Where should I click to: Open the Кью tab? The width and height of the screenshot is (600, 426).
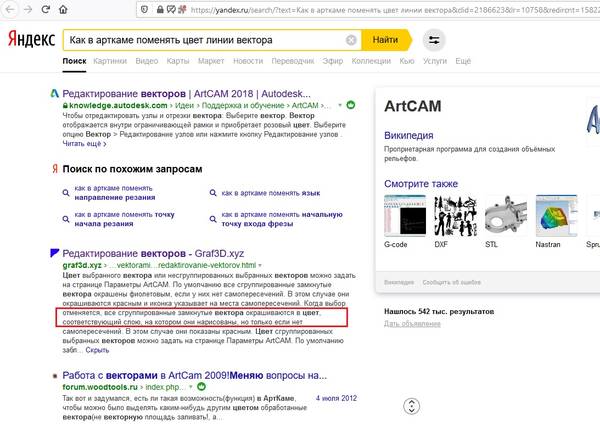point(407,61)
